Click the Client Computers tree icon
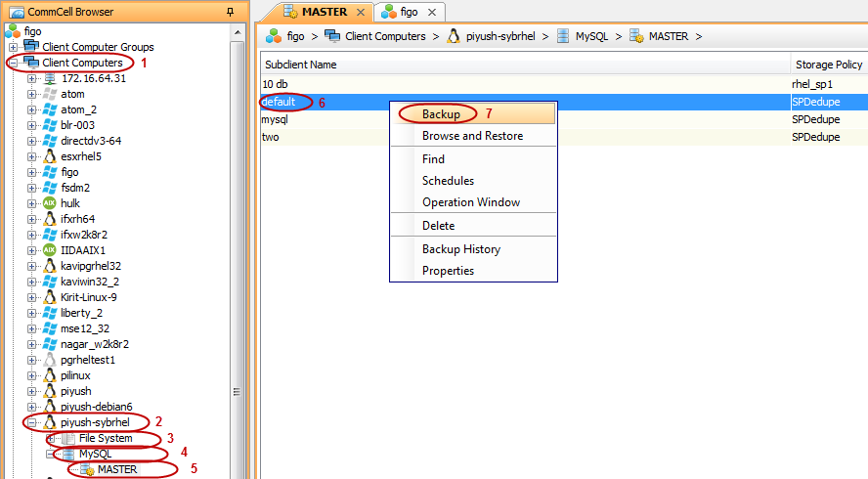868x479 pixels. (30, 62)
